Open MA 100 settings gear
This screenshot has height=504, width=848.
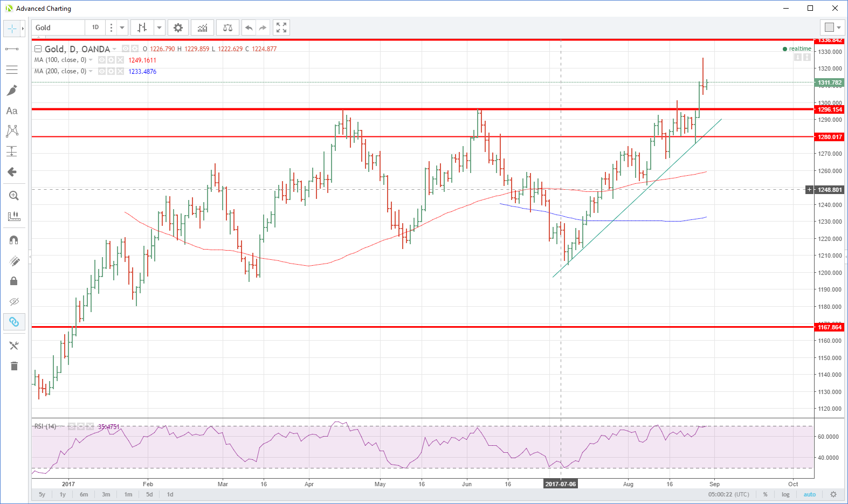pyautogui.click(x=111, y=60)
